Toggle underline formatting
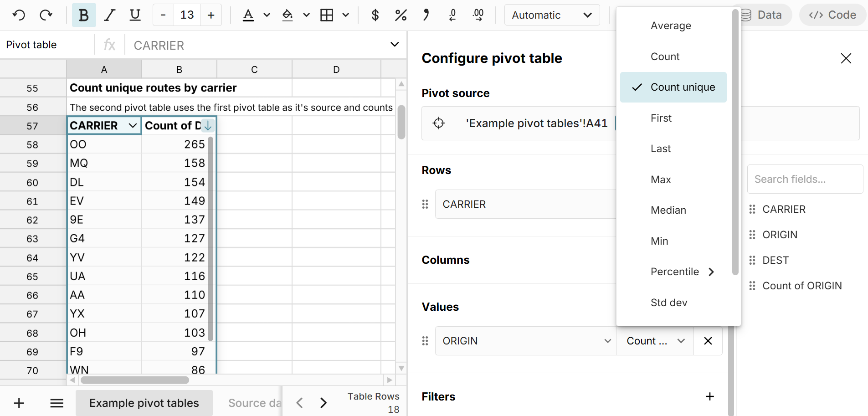The image size is (868, 416). (135, 15)
